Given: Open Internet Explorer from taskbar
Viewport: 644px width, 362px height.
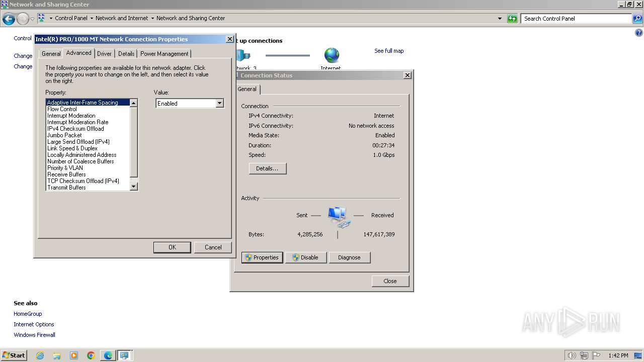Looking at the screenshot, I should coord(40,355).
